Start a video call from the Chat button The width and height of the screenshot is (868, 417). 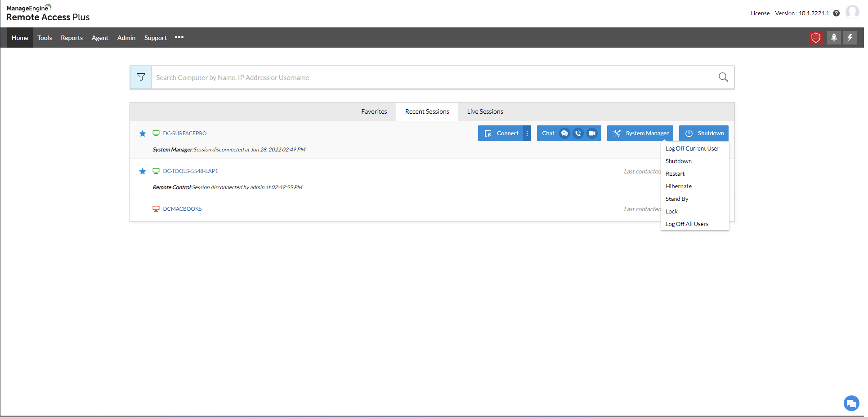tap(592, 133)
